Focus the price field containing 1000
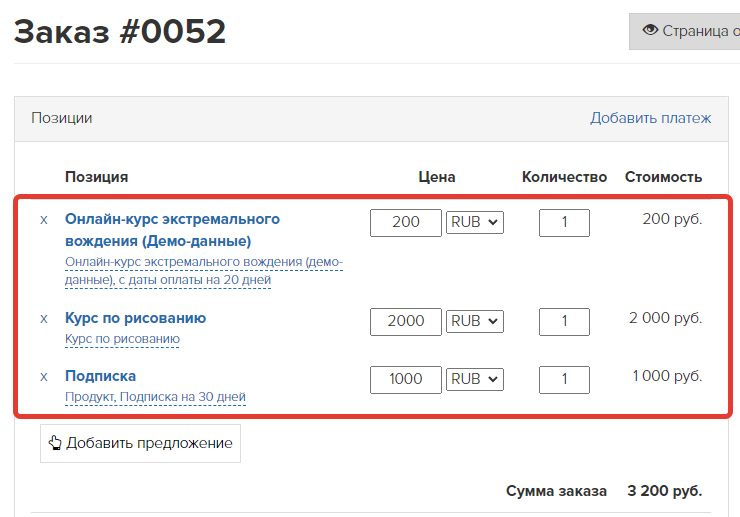740x517 pixels. point(406,380)
